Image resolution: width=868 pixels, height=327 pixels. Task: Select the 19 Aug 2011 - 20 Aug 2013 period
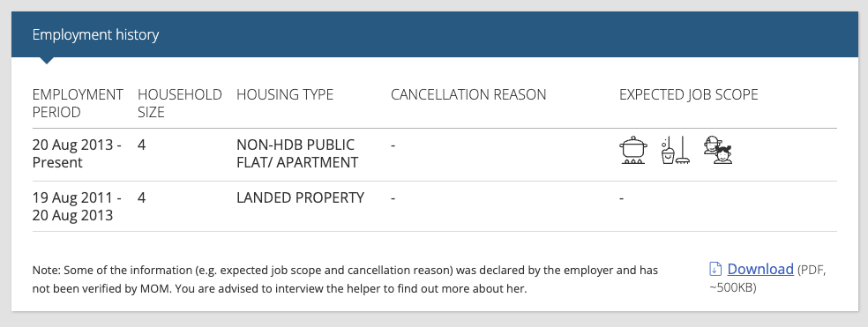pyautogui.click(x=77, y=206)
